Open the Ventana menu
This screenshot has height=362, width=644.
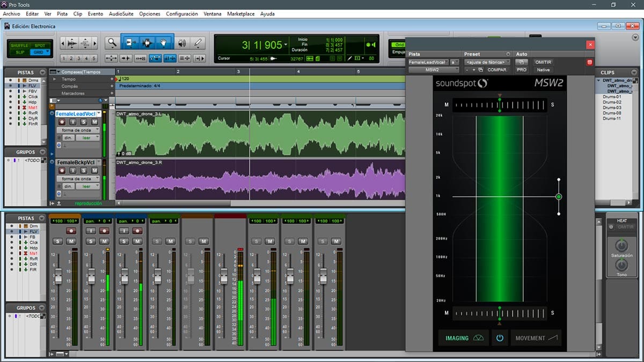[x=213, y=14]
